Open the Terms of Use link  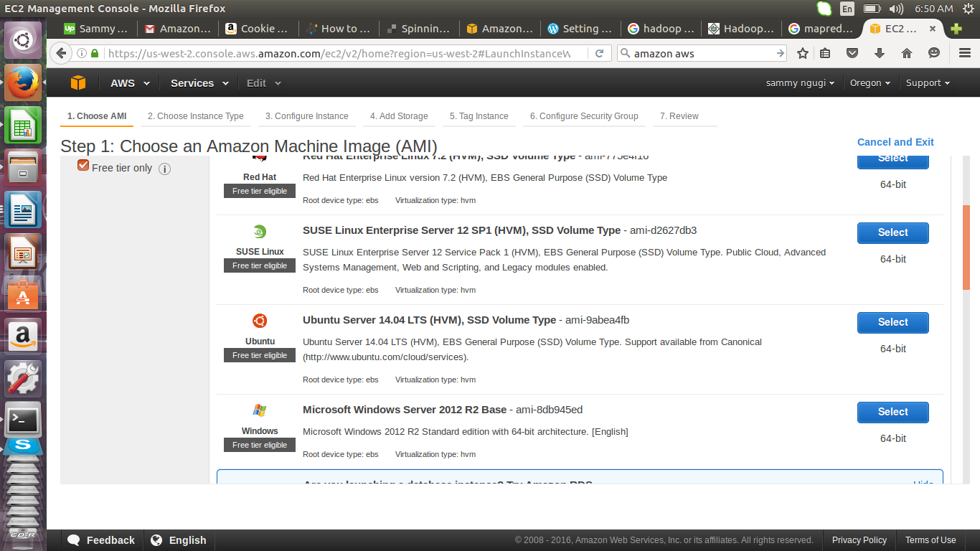tap(930, 540)
